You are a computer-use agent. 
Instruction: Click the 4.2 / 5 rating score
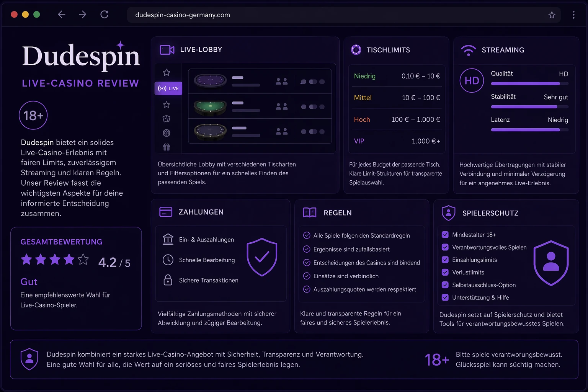point(114,262)
